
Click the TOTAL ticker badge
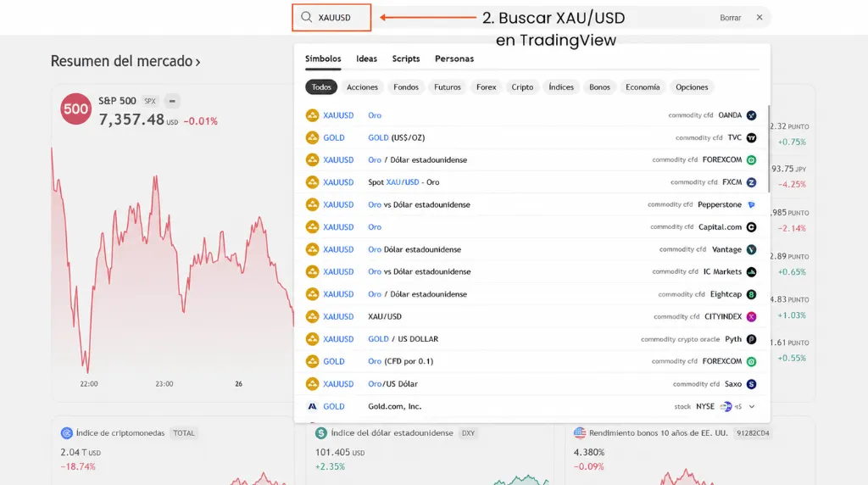pos(184,433)
